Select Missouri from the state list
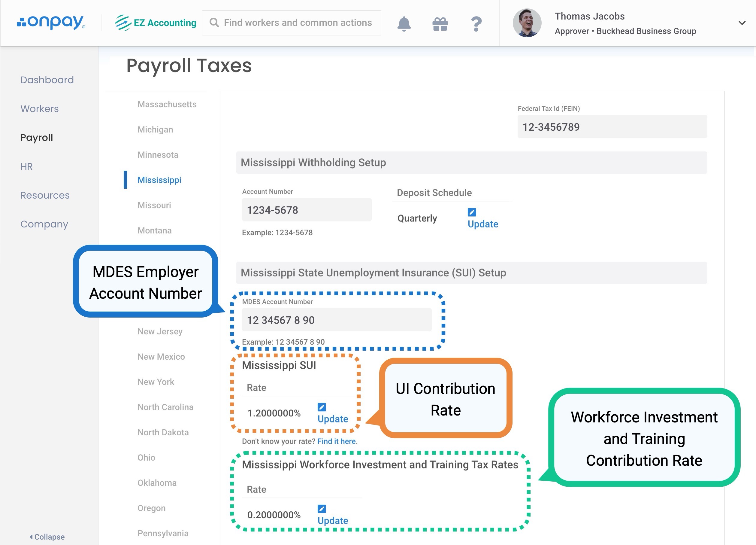The image size is (756, 545). tap(154, 205)
